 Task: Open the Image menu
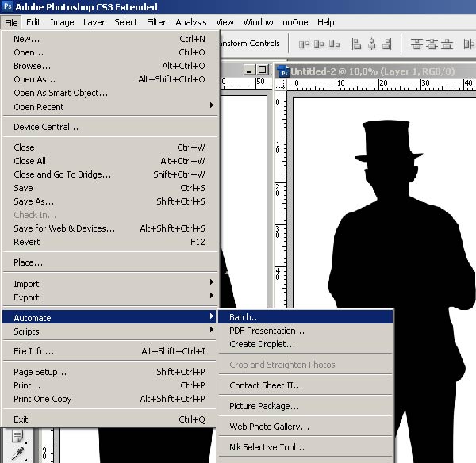(x=62, y=22)
